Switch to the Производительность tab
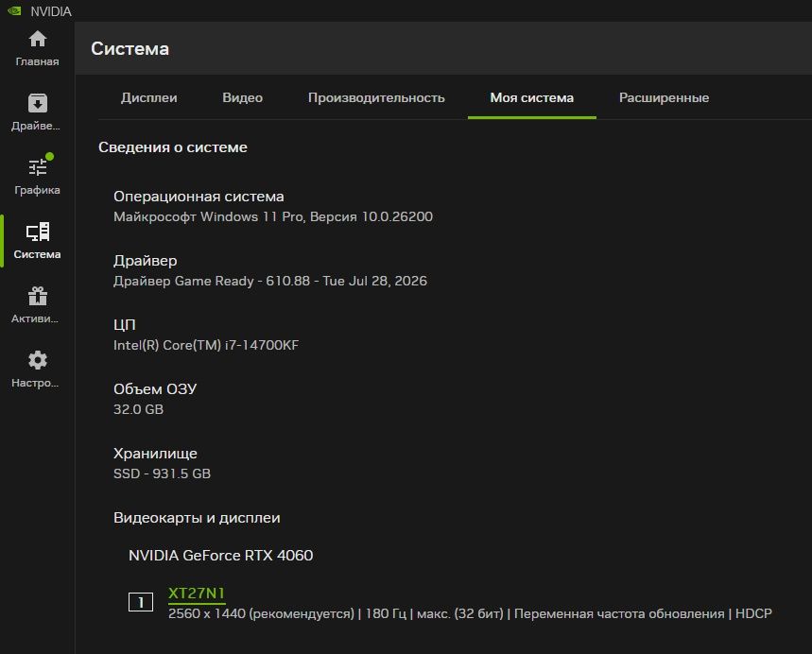Screen dimensions: 812x654 coord(376,97)
